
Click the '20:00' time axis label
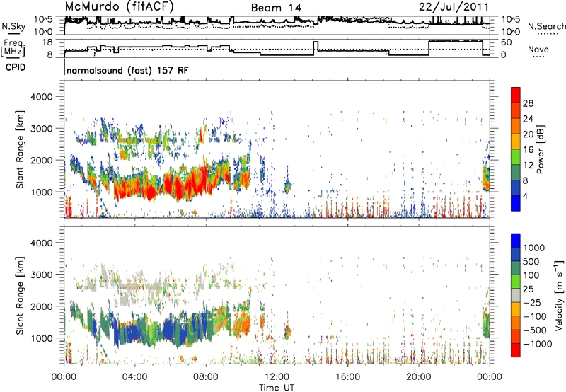[419, 377]
